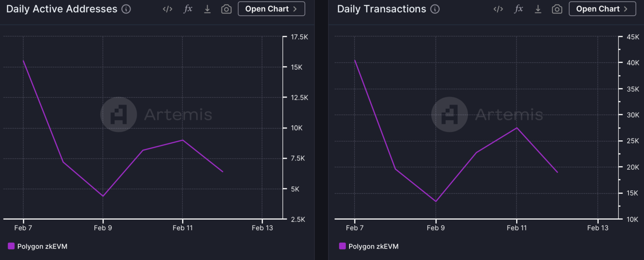Click embed code icon on Daily Active Addresses
This screenshot has height=260, width=644.
(x=167, y=9)
